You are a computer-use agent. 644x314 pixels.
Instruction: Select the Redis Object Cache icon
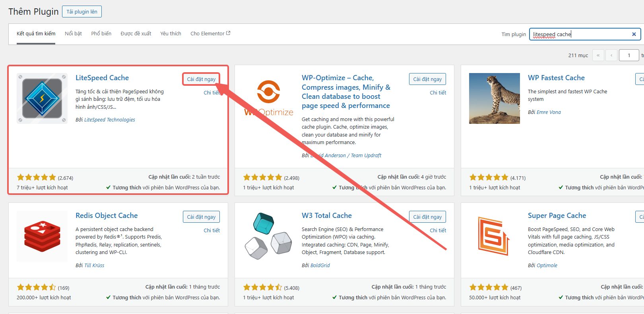[42, 236]
